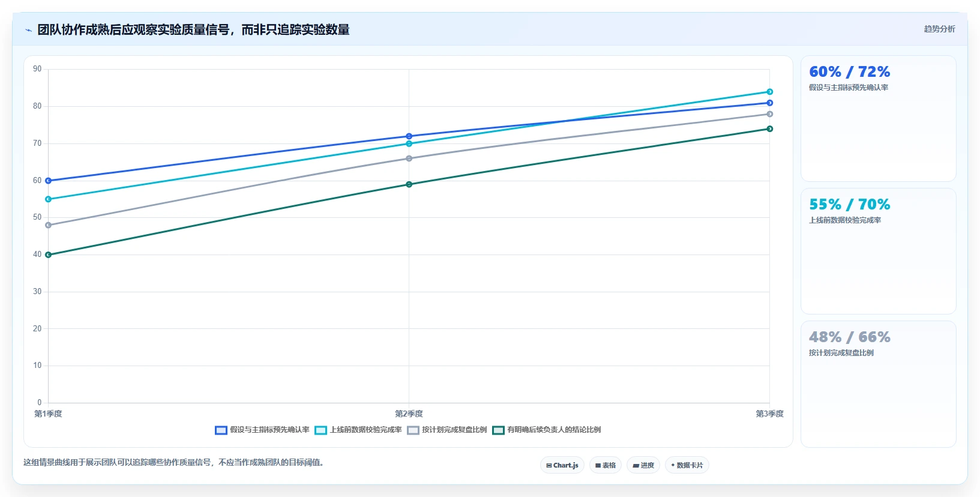The width and height of the screenshot is (980, 497).
Task: Open the 60% / 72% metric card
Action: [879, 119]
